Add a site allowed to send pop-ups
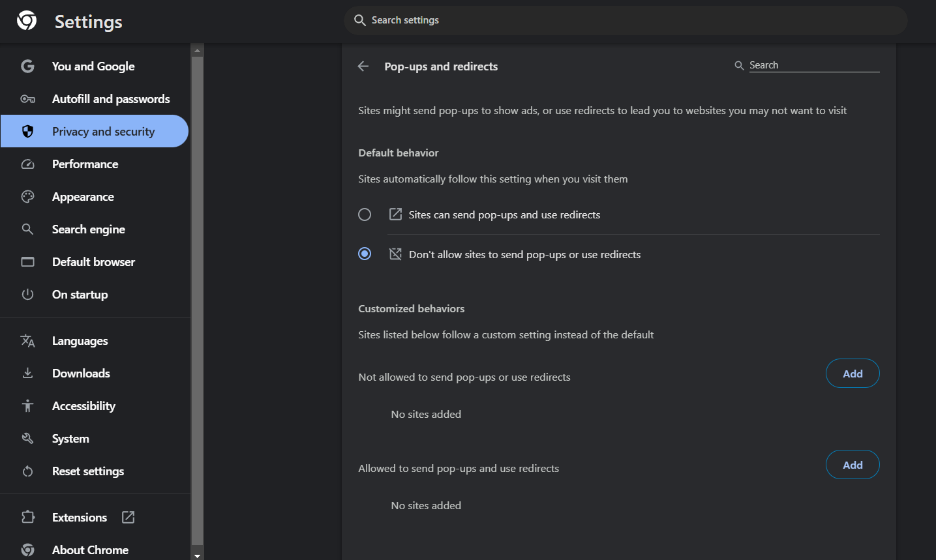Screen dimensions: 936x560 coord(852,465)
